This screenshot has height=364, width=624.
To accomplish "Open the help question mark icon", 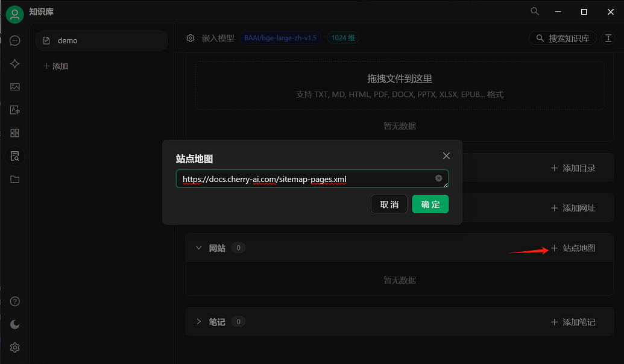I will (x=15, y=301).
